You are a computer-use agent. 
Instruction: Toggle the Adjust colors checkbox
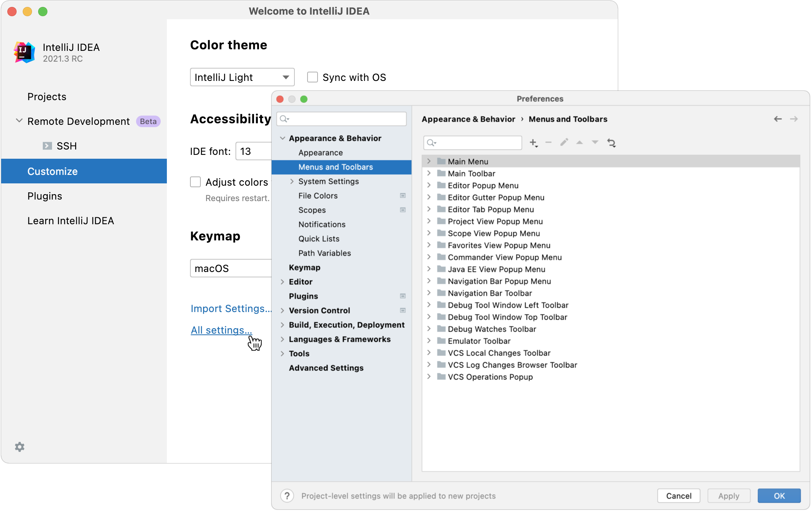click(x=195, y=182)
